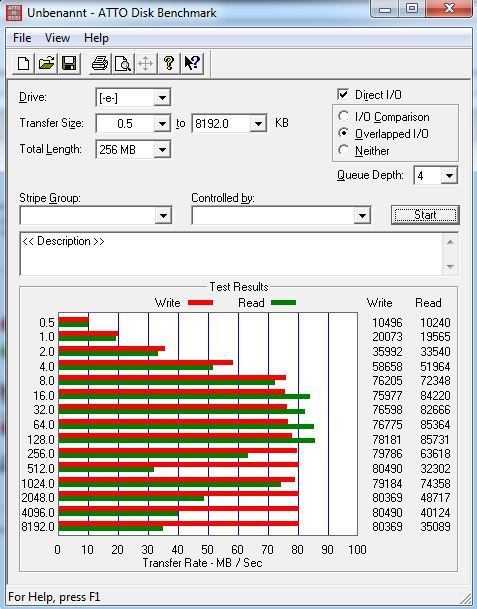Expand the Drive dropdown
The height and width of the screenshot is (609, 477).
162,97
